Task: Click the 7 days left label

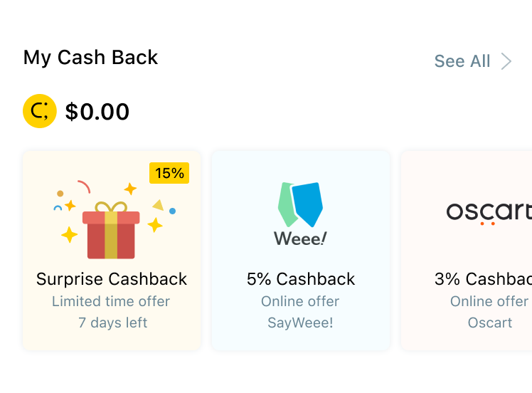Action: (x=112, y=323)
